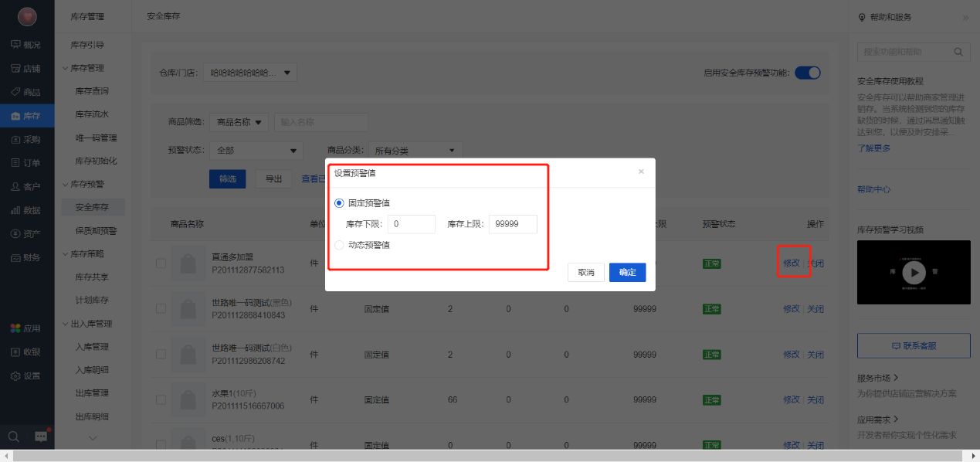Open the 仓库/门店 dropdown
The width and height of the screenshot is (980, 462).
(250, 73)
